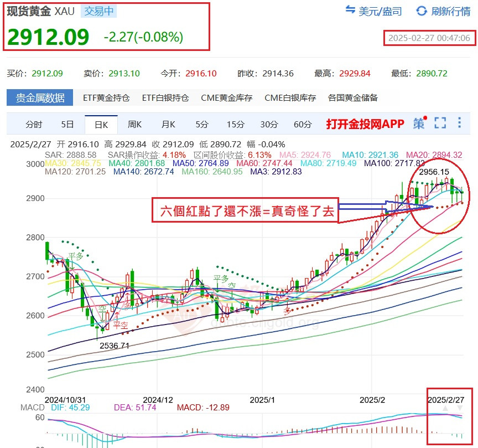478x448 pixels.
Task: Select the 5日 chart tab
Action: (x=67, y=125)
